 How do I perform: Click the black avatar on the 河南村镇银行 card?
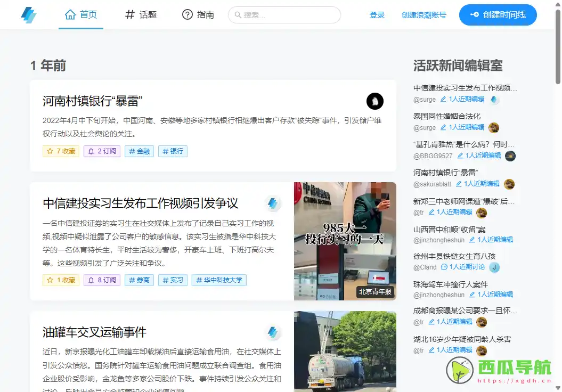pyautogui.click(x=375, y=101)
